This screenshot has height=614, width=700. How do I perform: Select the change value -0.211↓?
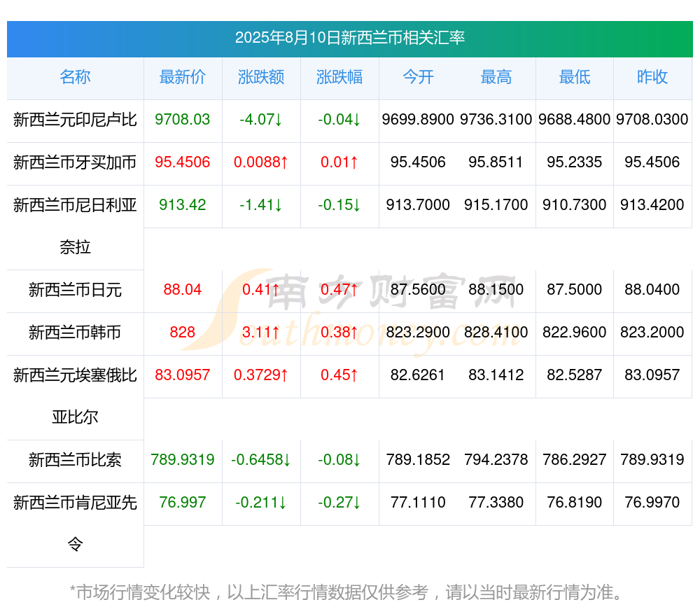[x=261, y=503]
